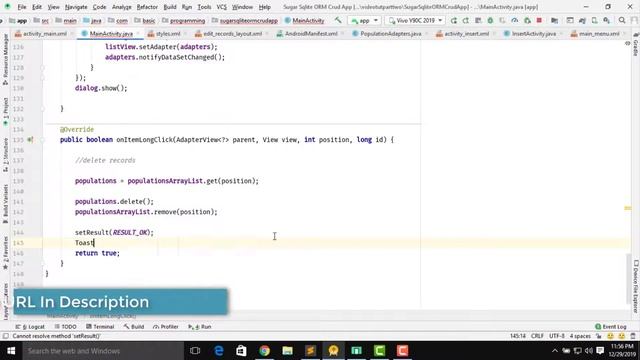Open the TODO tool window

[65, 327]
